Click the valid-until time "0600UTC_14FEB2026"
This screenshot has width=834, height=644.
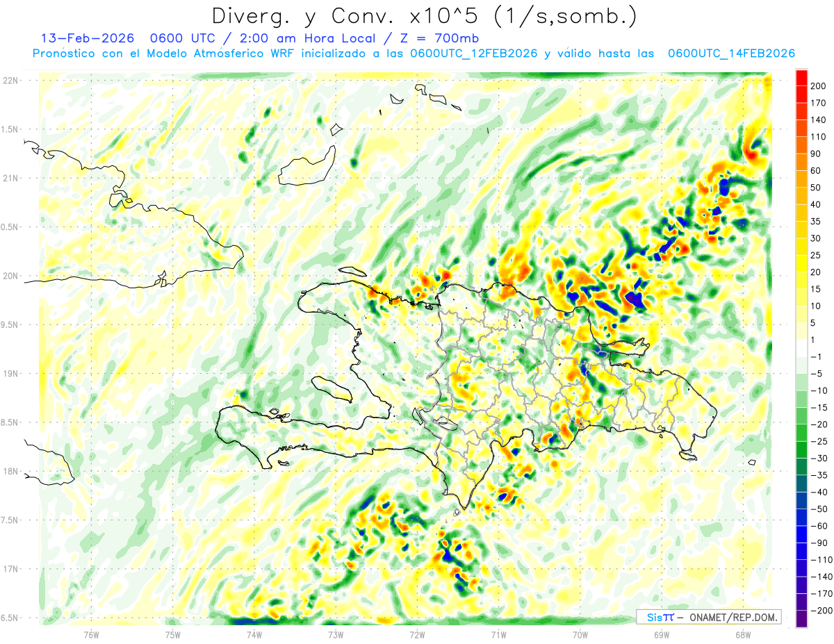coord(731,53)
